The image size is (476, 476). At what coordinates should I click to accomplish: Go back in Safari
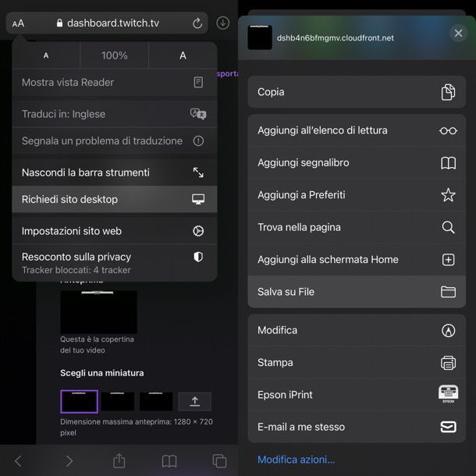(x=18, y=461)
